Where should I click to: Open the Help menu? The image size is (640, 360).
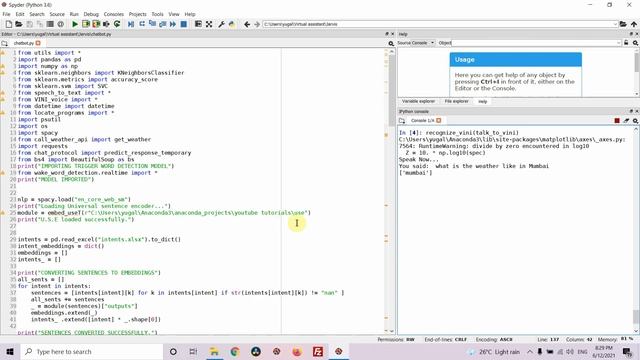(190, 14)
